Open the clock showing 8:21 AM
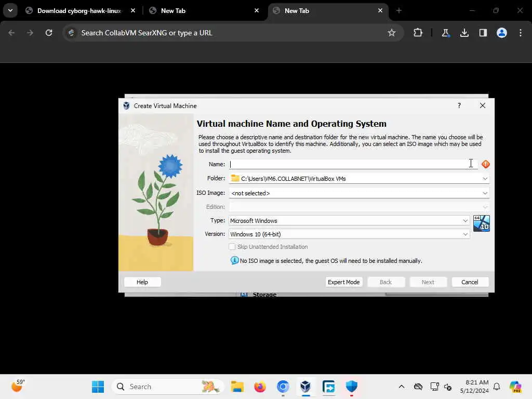532x399 pixels. [x=474, y=387]
